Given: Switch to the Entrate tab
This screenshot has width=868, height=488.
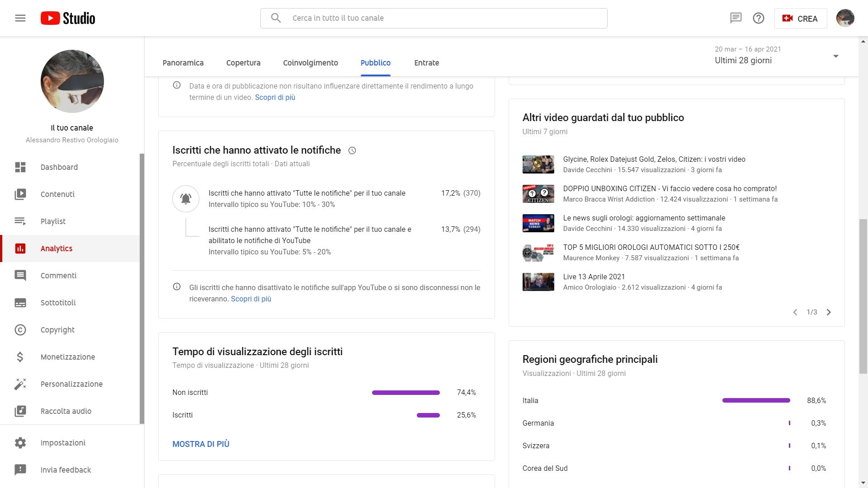Looking at the screenshot, I should tap(427, 63).
